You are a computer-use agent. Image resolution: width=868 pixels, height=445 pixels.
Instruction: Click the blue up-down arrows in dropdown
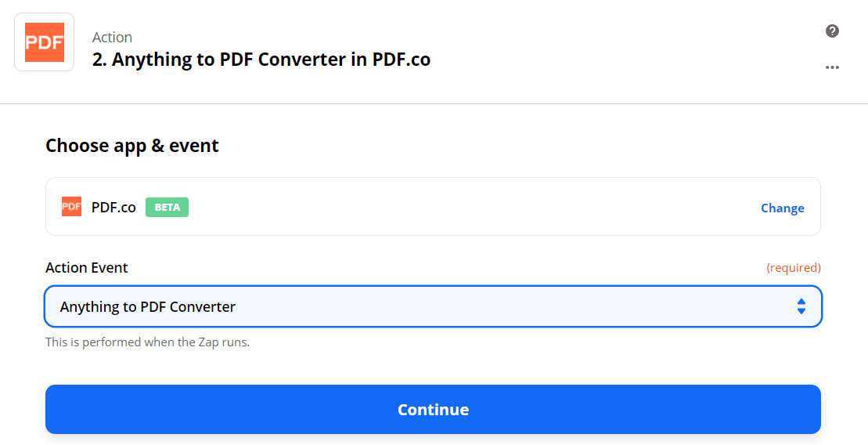[801, 306]
